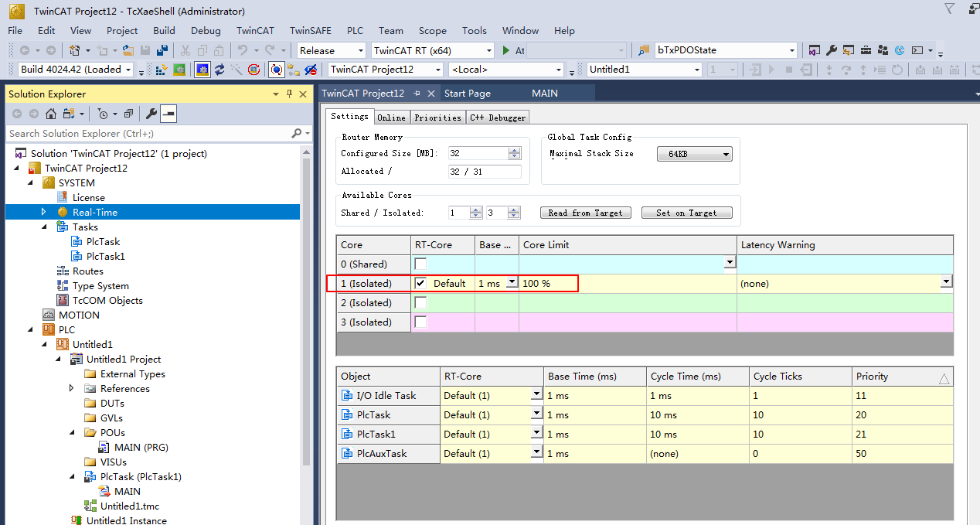Check the RT-Core box for core 2 (Isolated)
The image size is (980, 525).
[420, 302]
